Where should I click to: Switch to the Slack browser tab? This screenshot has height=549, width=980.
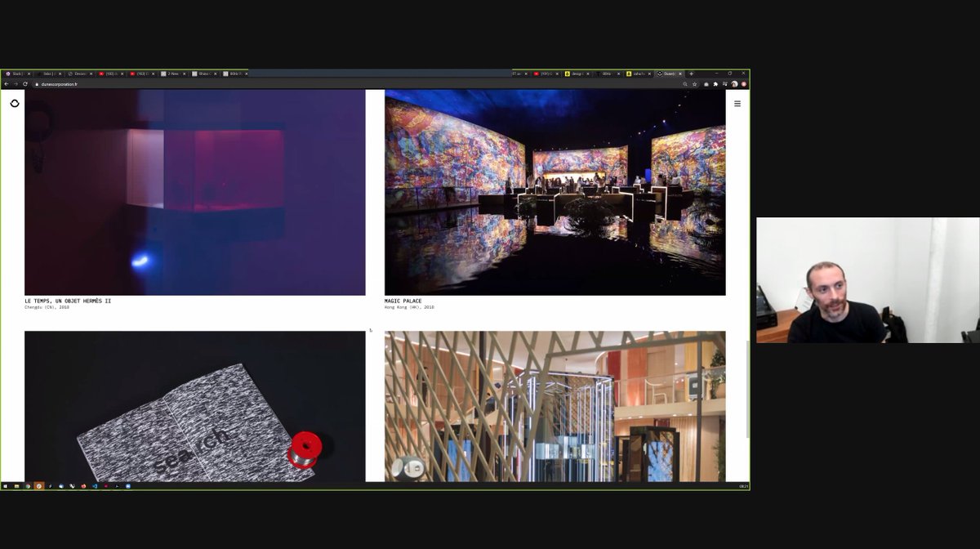point(15,74)
